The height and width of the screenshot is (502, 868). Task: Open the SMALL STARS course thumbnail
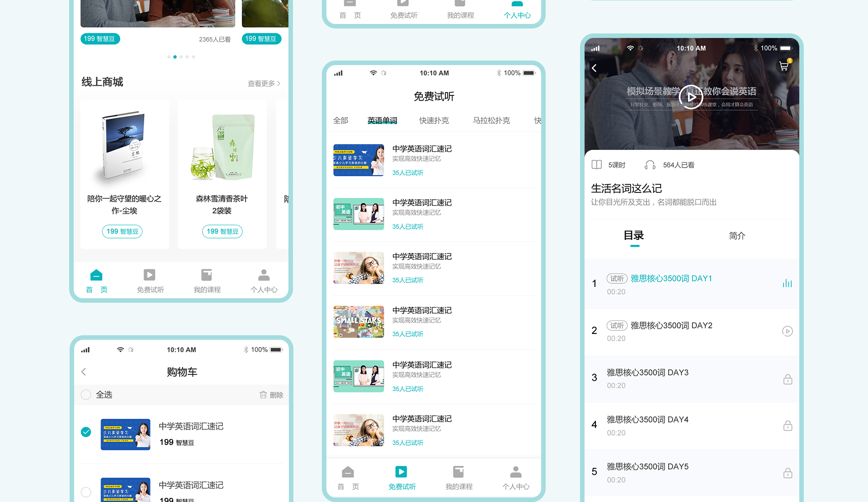pos(359,322)
